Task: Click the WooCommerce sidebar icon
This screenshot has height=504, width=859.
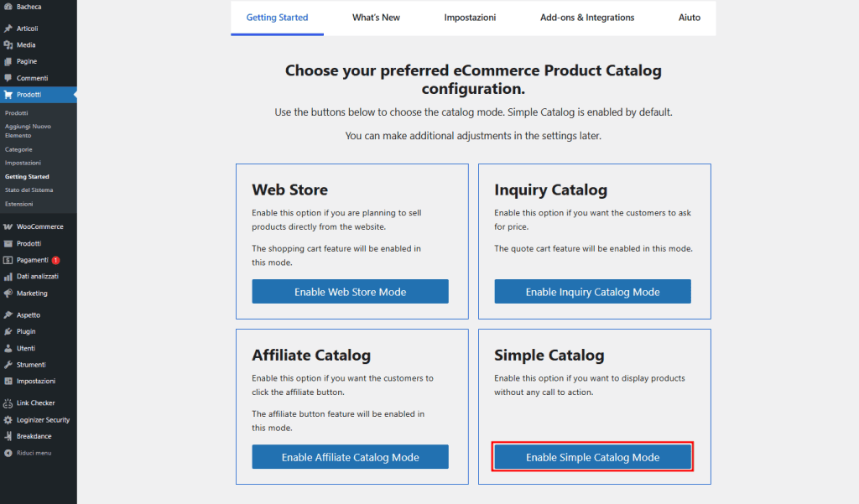Action: pyautogui.click(x=10, y=226)
